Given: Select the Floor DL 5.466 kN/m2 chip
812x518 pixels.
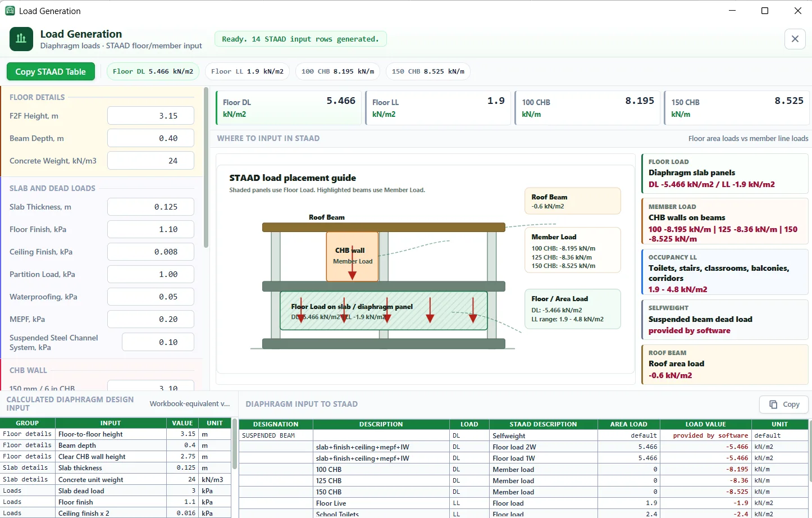Looking at the screenshot, I should [x=153, y=71].
